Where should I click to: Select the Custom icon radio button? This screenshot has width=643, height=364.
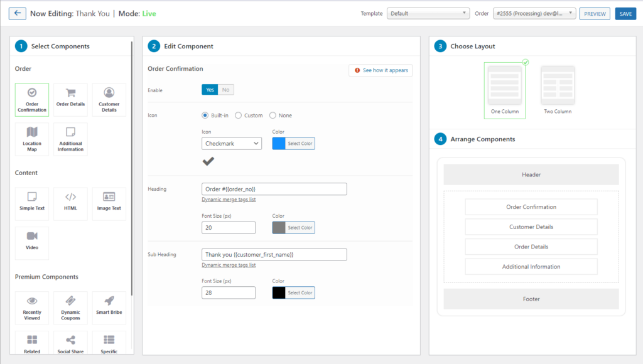[x=238, y=115]
